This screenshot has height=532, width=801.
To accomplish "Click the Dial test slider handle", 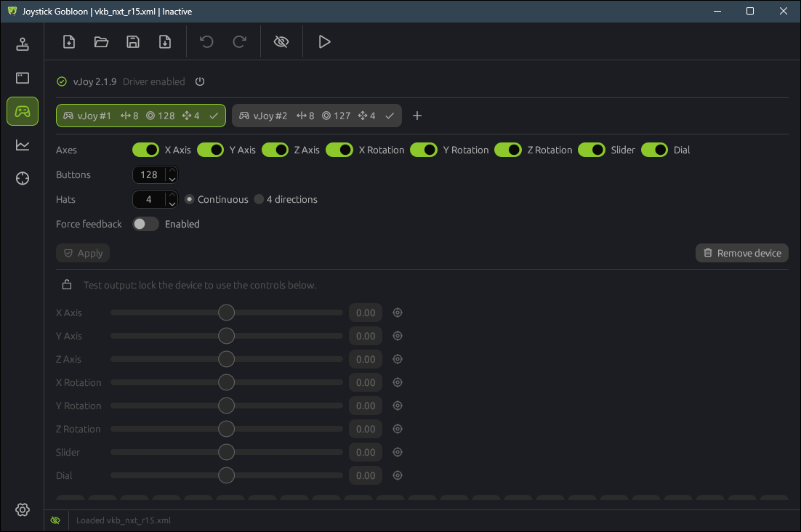I will point(226,475).
